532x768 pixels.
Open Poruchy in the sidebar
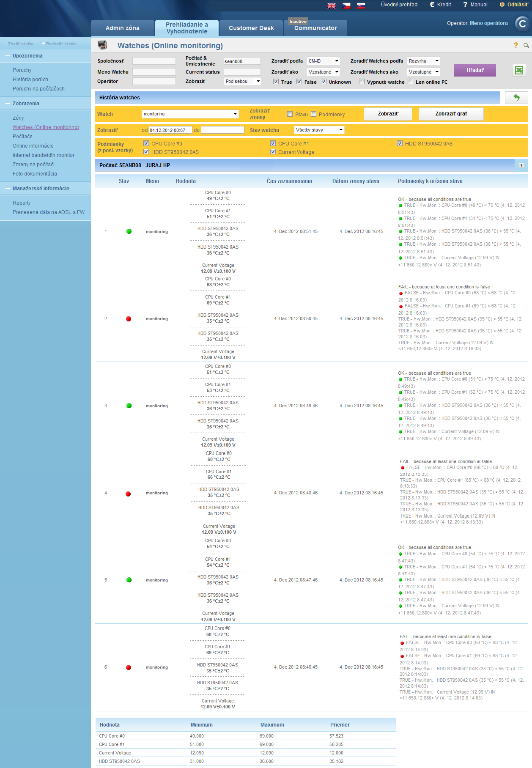pos(22,70)
